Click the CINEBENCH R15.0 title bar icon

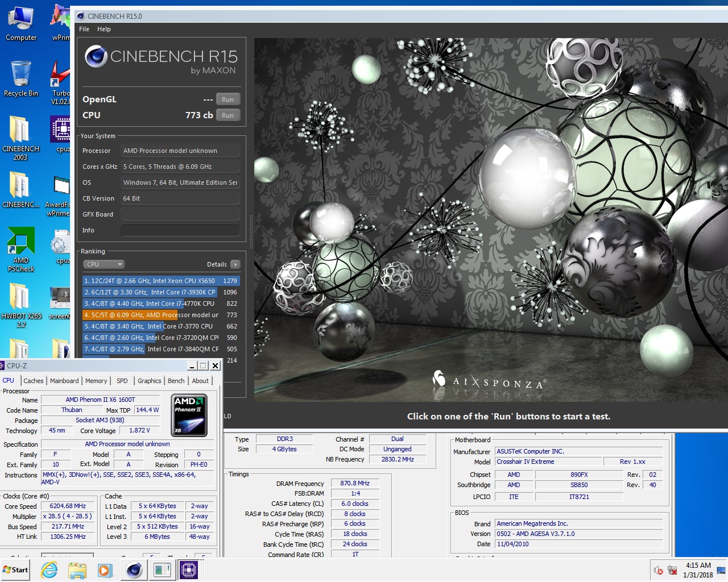coord(81,16)
